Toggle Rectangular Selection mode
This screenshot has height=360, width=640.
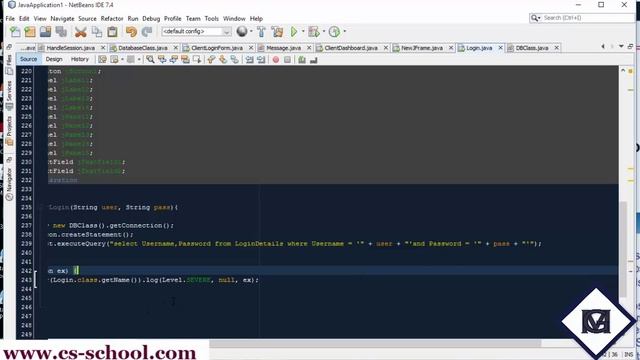pyautogui.click(x=197, y=60)
